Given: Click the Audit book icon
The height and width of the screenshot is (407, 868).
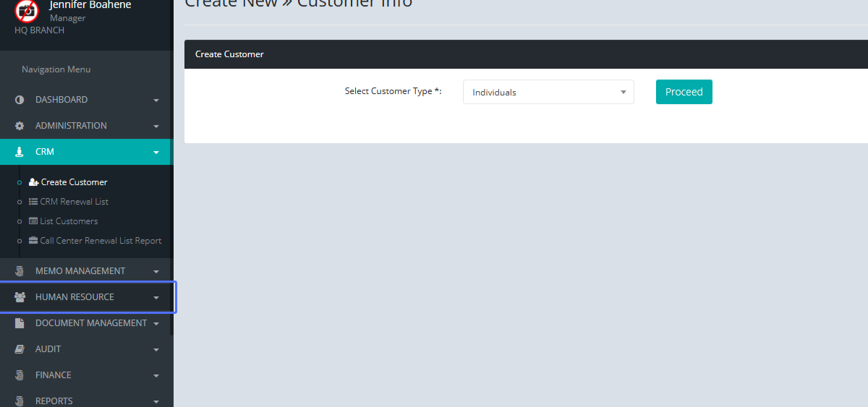Looking at the screenshot, I should (20, 349).
